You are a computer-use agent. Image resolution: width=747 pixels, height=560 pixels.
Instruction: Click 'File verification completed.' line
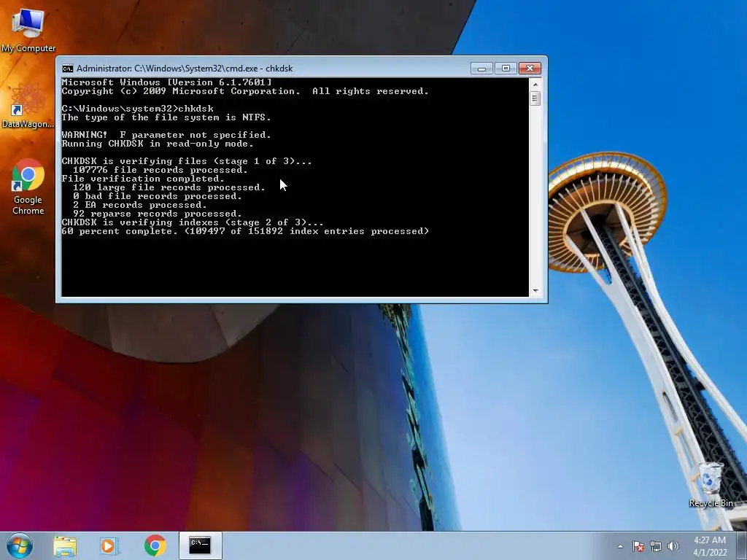pyautogui.click(x=143, y=179)
